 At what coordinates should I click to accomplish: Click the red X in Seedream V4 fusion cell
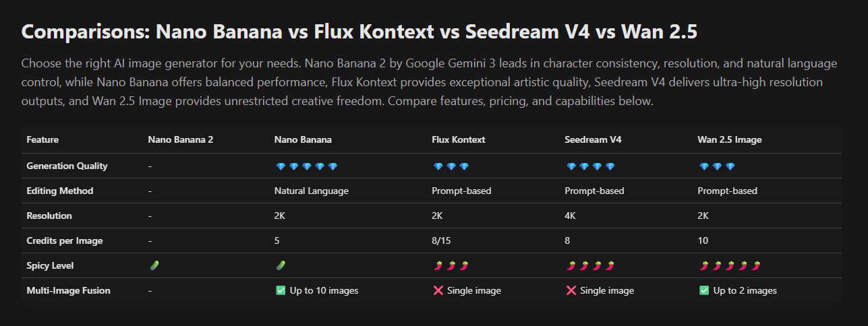point(571,290)
